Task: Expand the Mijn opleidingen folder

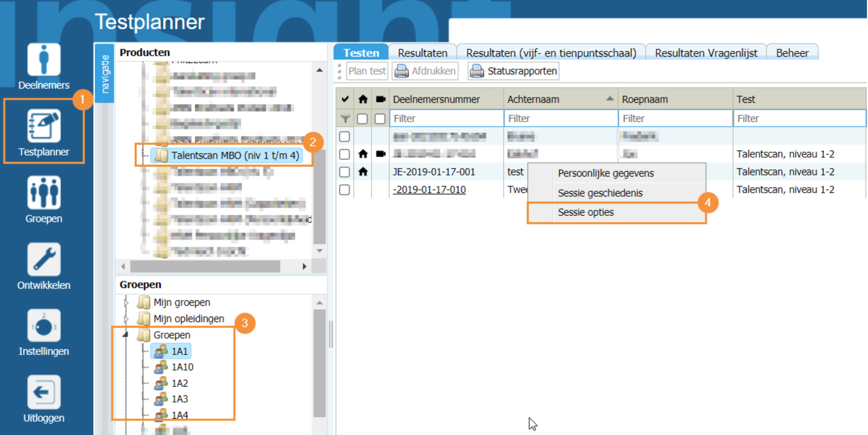Action: 126,319
